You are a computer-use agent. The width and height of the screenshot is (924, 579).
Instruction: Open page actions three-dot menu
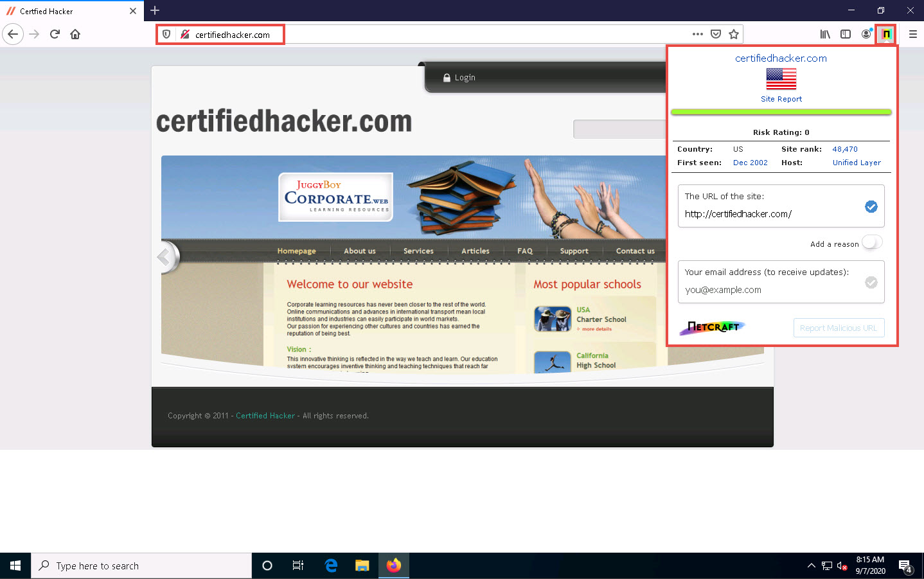(x=698, y=34)
